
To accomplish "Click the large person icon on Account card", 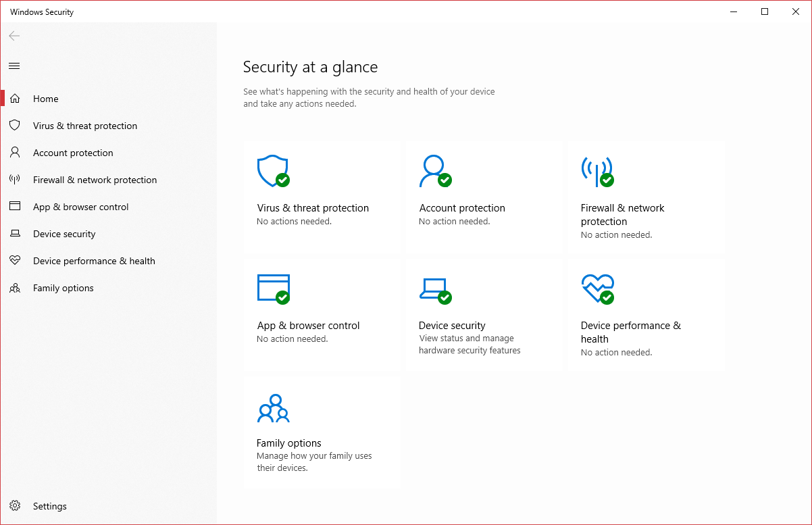I will pyautogui.click(x=435, y=172).
